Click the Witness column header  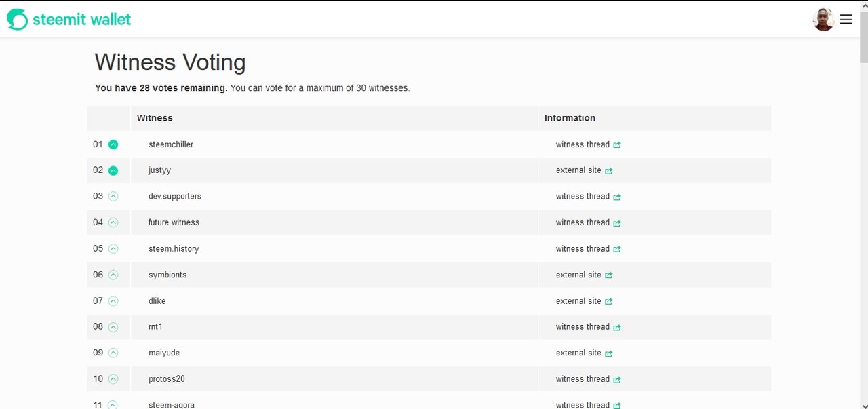pos(155,118)
